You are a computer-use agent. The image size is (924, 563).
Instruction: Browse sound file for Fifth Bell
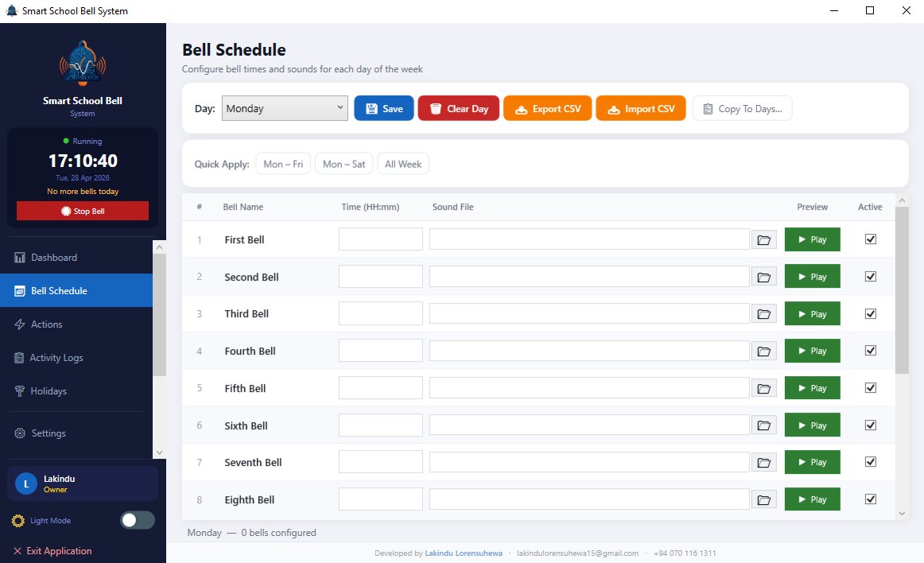pos(763,389)
